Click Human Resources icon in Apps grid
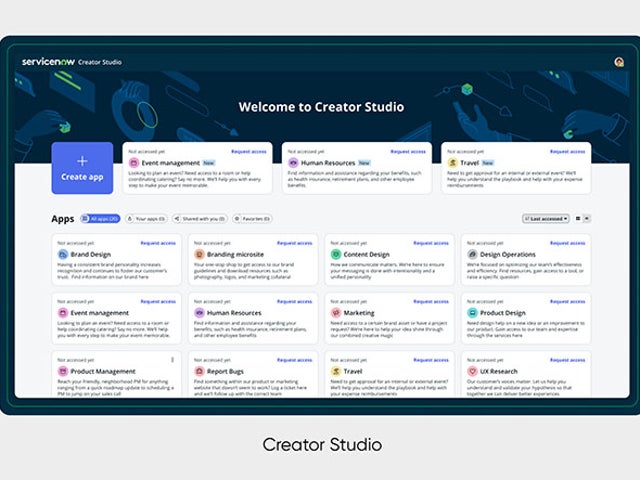The image size is (640, 480). tap(199, 313)
